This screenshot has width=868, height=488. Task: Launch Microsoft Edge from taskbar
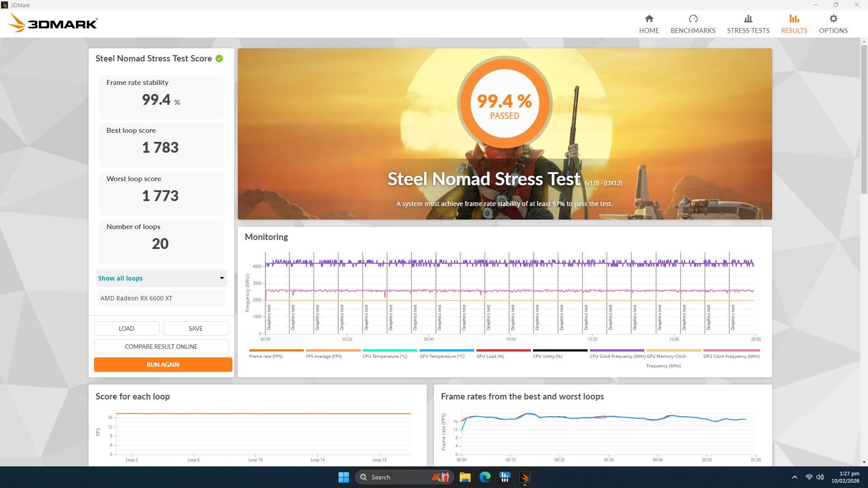pyautogui.click(x=485, y=477)
